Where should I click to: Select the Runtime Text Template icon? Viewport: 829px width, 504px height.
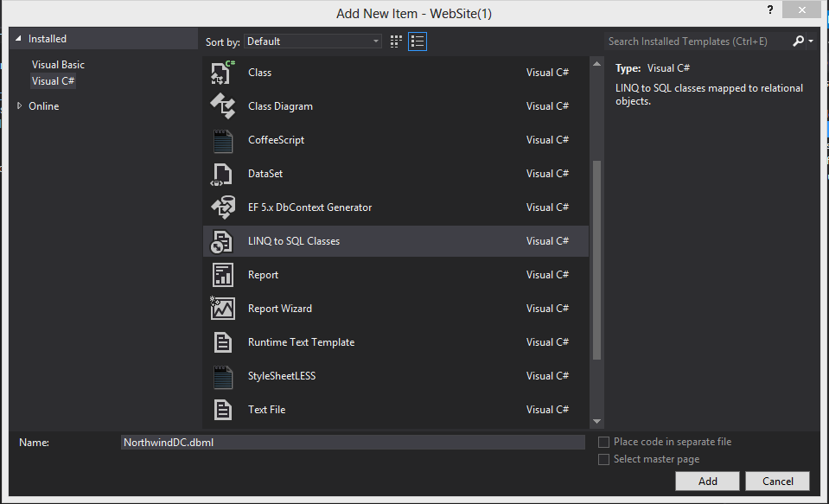pos(222,342)
